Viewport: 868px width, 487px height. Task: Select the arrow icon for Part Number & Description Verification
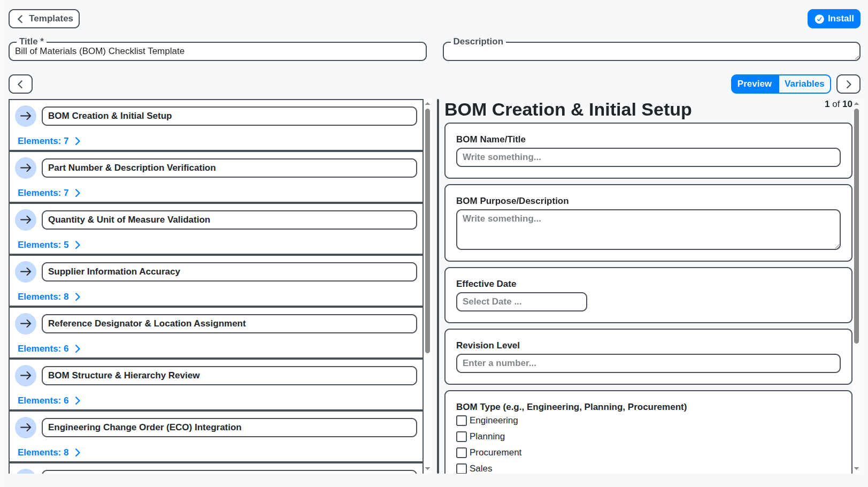25,168
